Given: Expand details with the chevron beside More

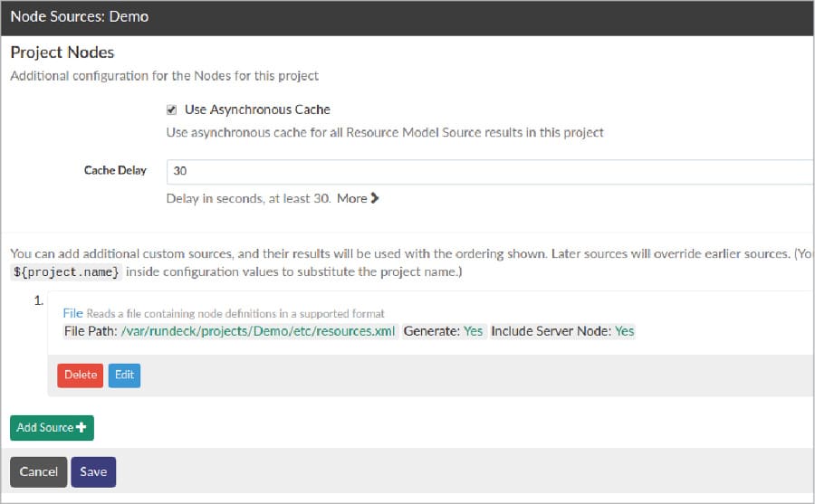Looking at the screenshot, I should tap(375, 198).
